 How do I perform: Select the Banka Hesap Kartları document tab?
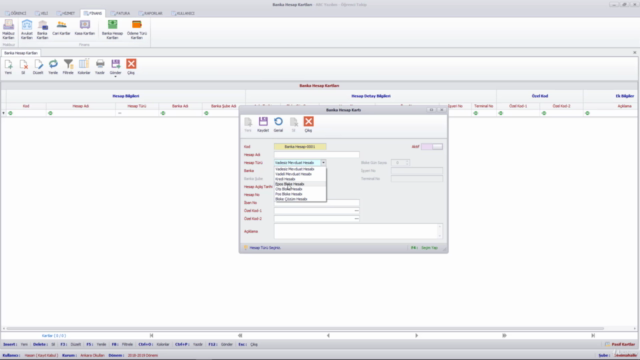coord(21,53)
